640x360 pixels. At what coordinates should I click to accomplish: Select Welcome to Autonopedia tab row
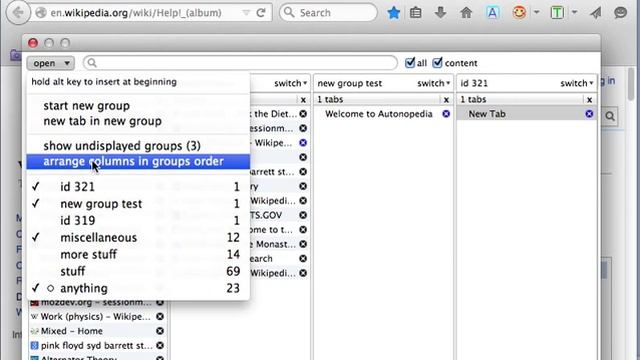pos(383,114)
